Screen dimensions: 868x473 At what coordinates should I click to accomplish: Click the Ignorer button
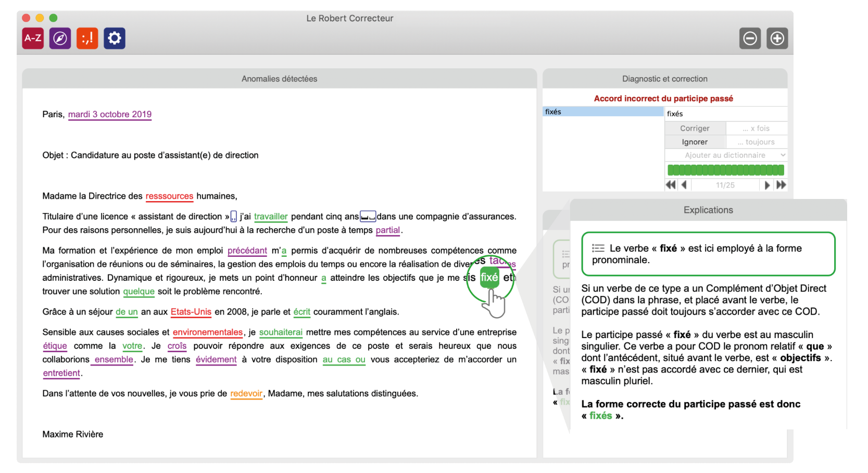pos(695,142)
